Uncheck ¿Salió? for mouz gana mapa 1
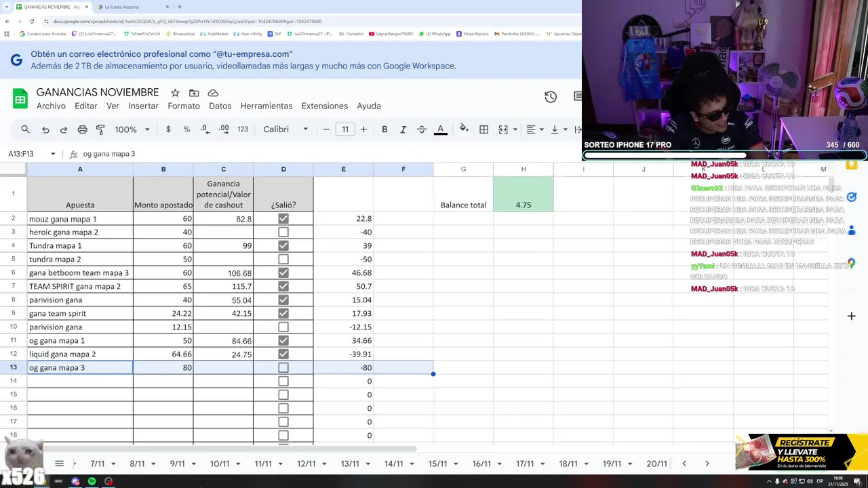The height and width of the screenshot is (488, 868). click(x=283, y=219)
